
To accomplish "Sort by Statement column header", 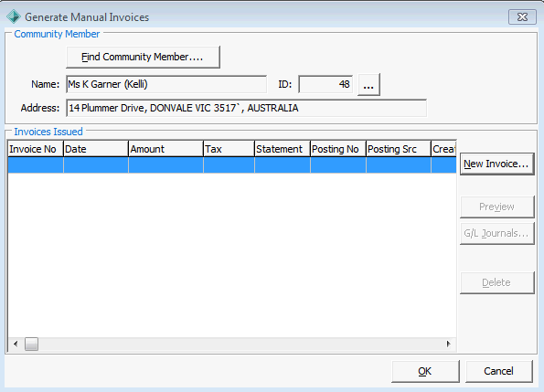I will [283, 149].
